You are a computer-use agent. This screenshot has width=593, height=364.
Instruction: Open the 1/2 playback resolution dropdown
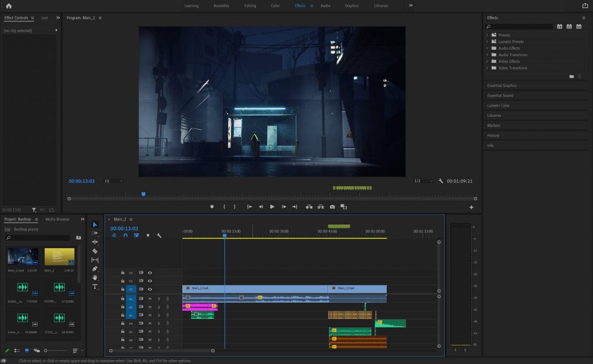coord(423,181)
